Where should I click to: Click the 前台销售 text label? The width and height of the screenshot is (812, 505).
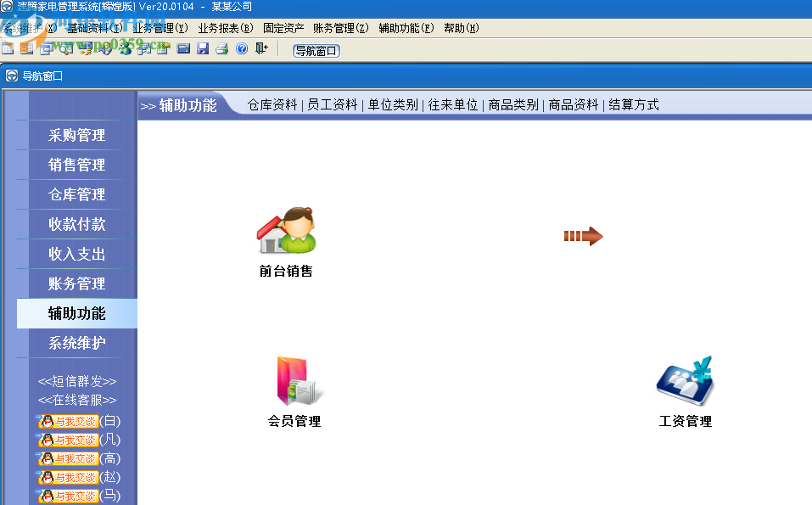point(286,271)
